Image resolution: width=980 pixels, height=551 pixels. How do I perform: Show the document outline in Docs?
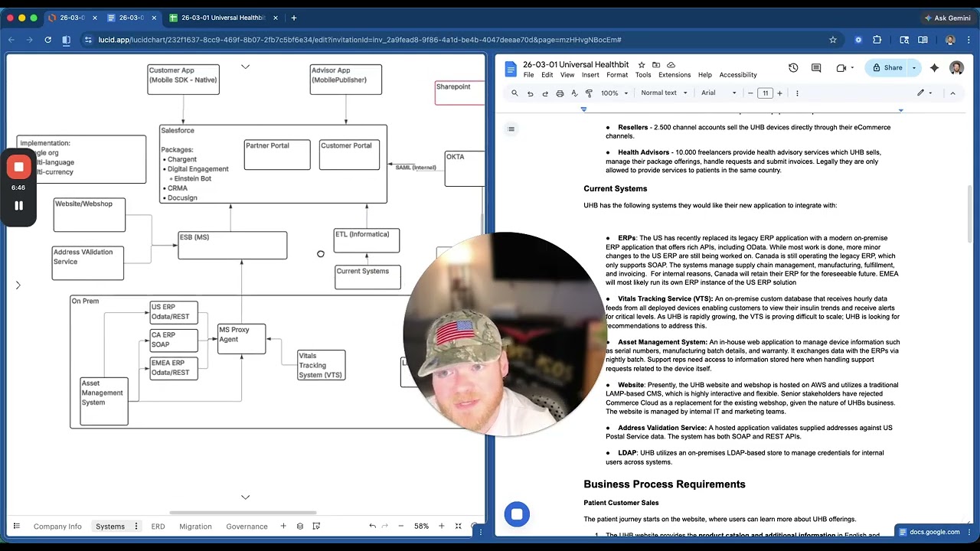[511, 129]
